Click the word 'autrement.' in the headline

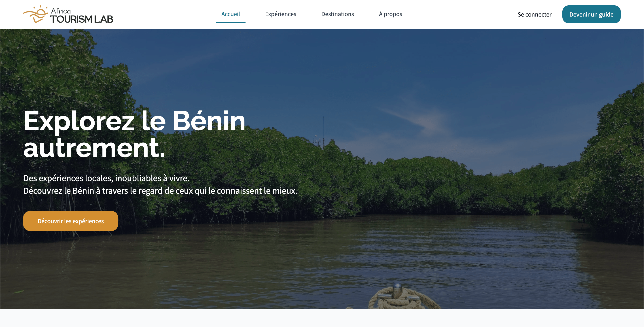tap(94, 148)
